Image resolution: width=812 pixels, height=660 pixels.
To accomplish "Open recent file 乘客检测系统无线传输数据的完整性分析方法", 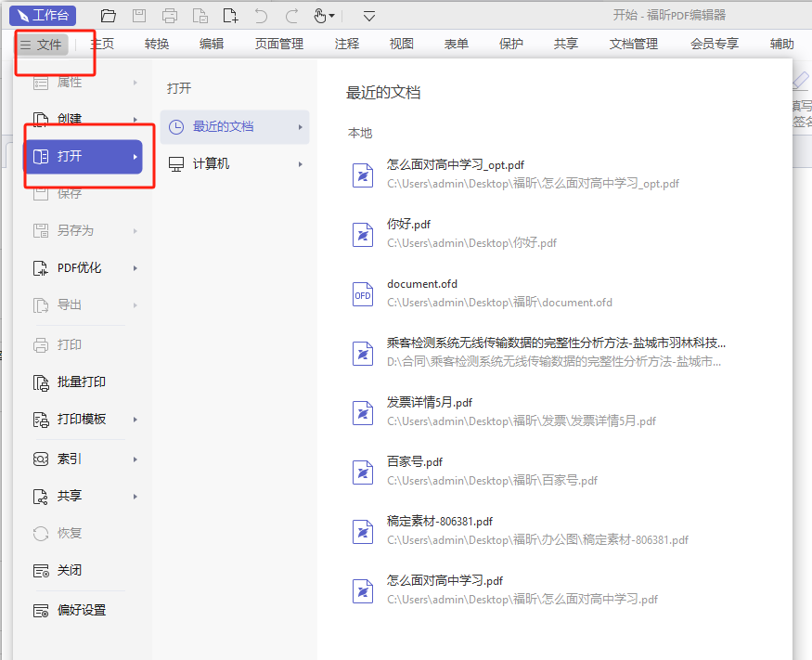I will point(538,352).
